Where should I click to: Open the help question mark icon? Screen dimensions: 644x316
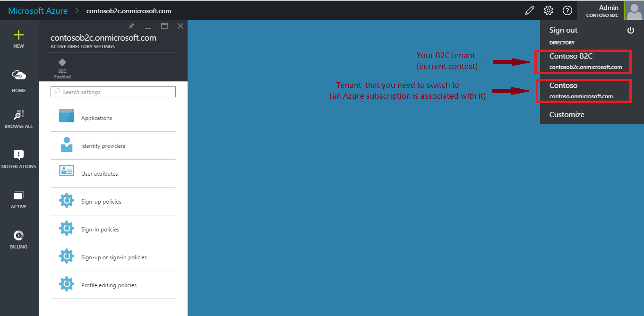point(567,10)
